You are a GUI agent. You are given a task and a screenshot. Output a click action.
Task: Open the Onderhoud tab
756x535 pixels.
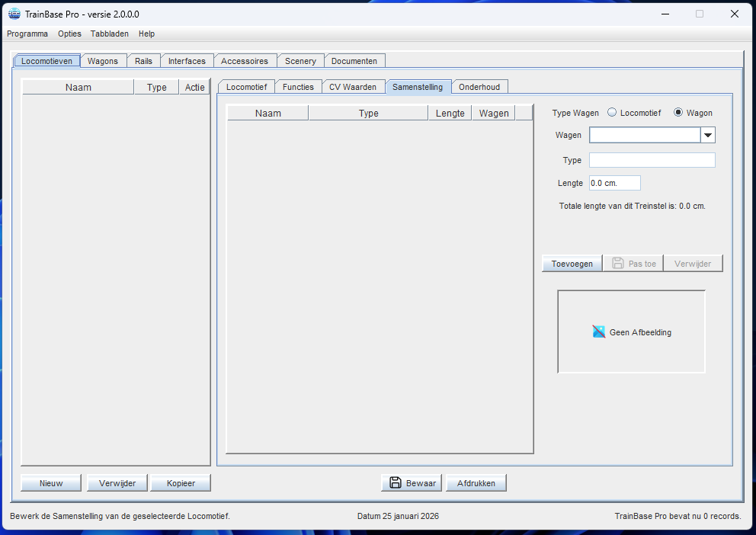click(x=479, y=87)
